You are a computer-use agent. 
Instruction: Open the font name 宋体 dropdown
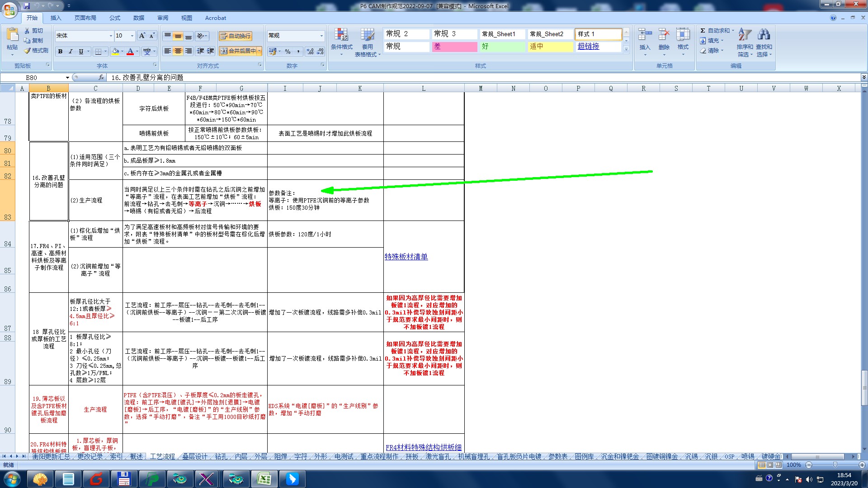(111, 36)
